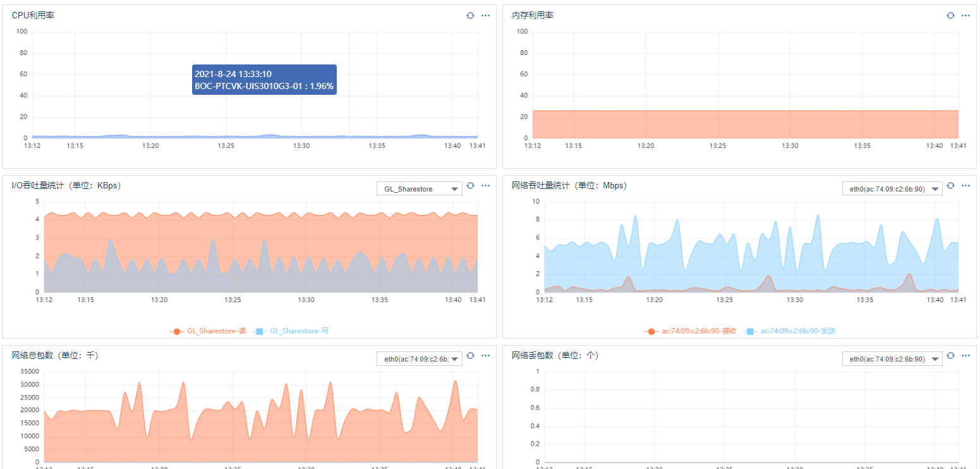Refresh the CPU利用率 chart
Viewport: 980px width, 469px height.
click(470, 15)
